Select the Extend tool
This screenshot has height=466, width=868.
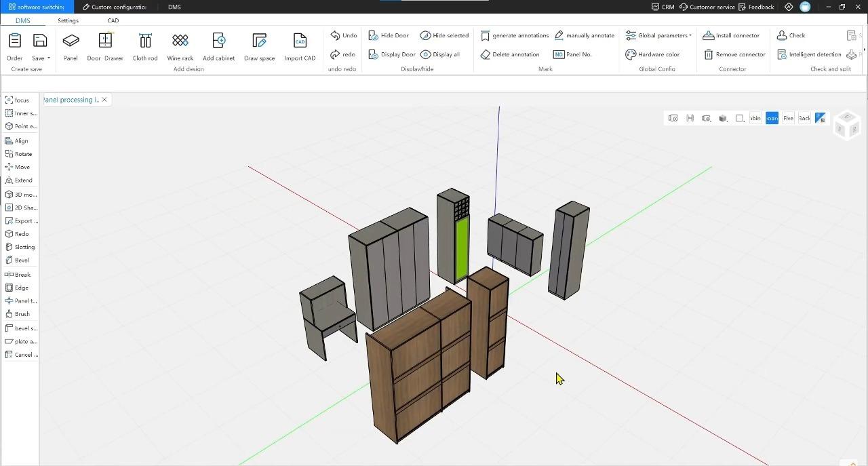[18, 180]
